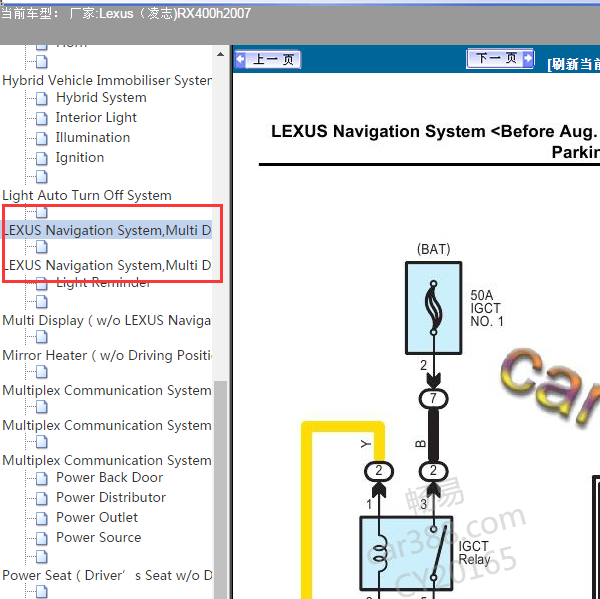Click the 刷新当前 refresh link
The height and width of the screenshot is (599, 600).
(x=573, y=64)
